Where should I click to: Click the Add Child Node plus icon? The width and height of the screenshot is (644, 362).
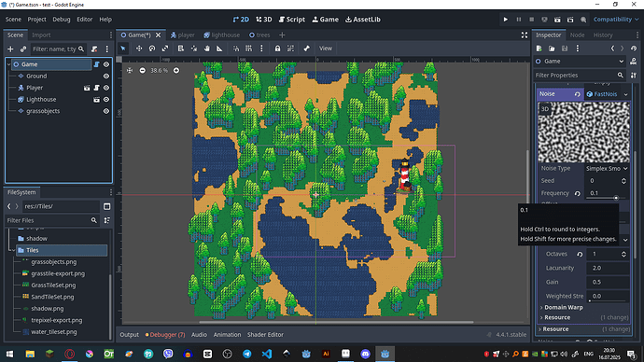click(x=10, y=49)
